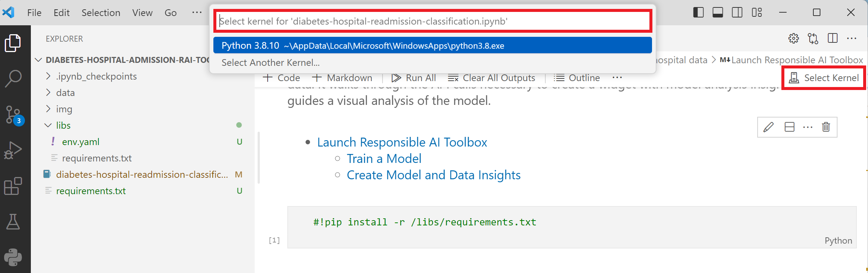Edit the markdown cell with pencil icon
Viewport: 868px width, 273px height.
[x=768, y=127]
